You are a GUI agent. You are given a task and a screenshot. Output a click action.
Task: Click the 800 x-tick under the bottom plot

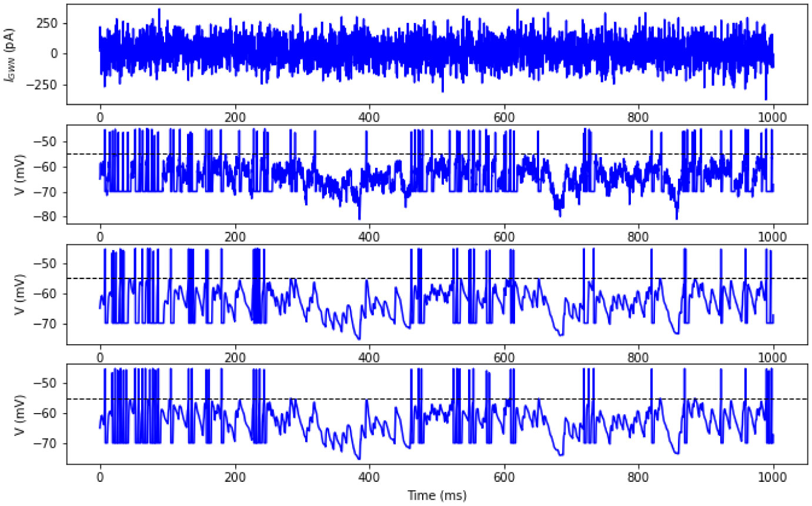pyautogui.click(x=639, y=476)
